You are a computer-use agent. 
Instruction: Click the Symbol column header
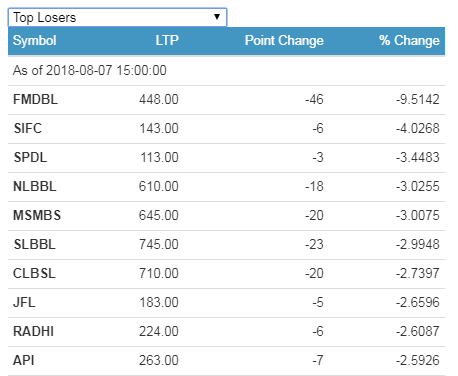tap(34, 41)
